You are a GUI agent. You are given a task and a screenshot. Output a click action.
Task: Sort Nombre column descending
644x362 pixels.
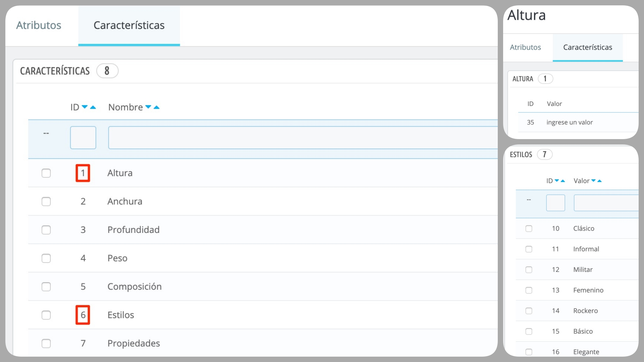click(148, 107)
